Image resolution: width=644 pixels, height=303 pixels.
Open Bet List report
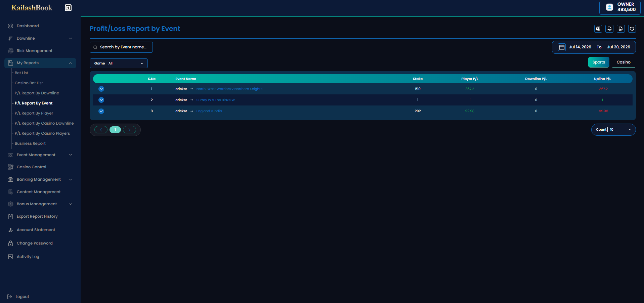click(22, 73)
